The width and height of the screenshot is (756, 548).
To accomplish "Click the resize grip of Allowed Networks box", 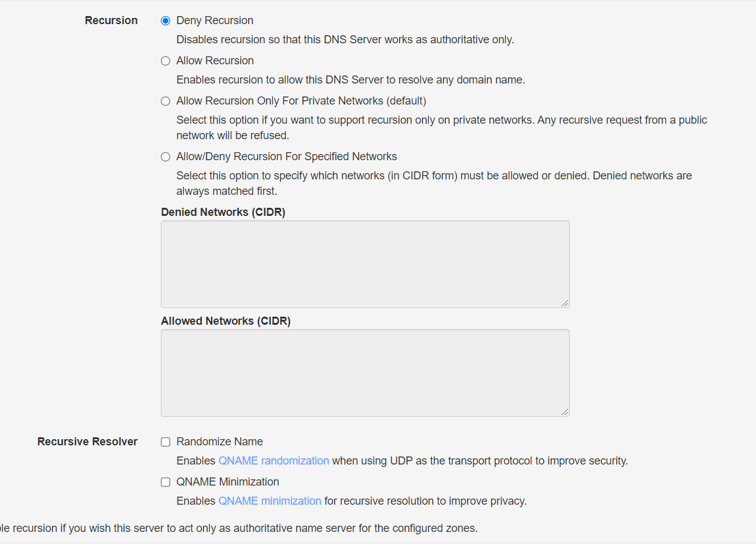I will [565, 412].
